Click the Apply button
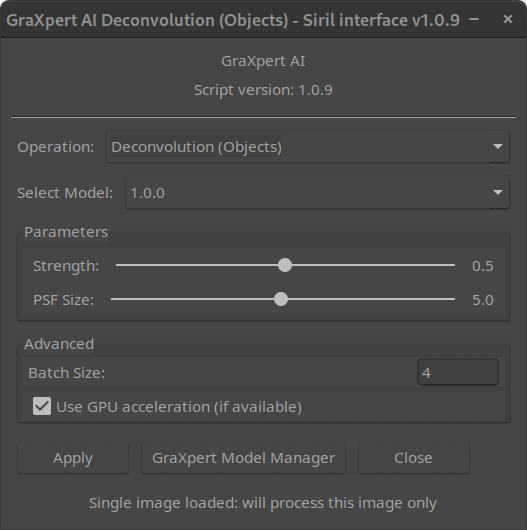Viewport: 527px width, 530px height. point(73,458)
